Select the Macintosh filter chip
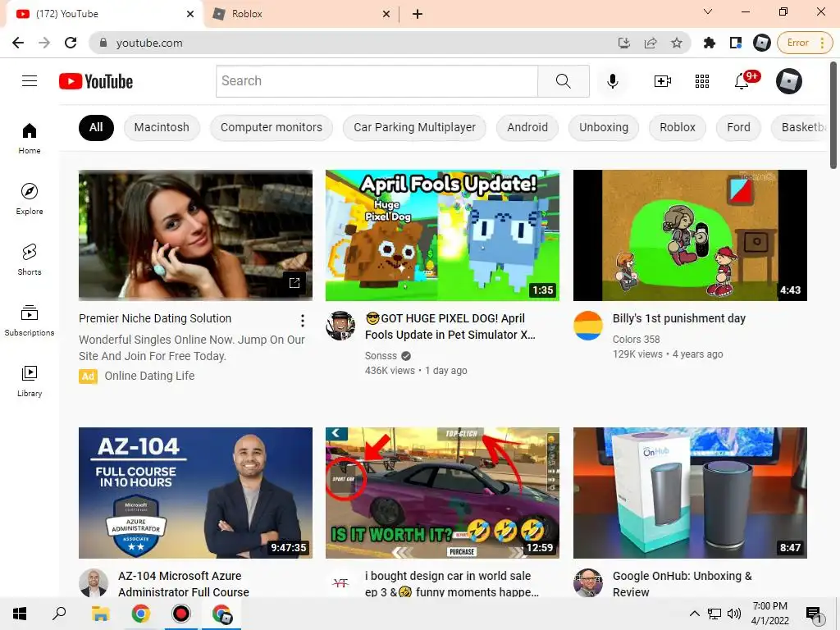This screenshot has height=630, width=840. pyautogui.click(x=162, y=127)
